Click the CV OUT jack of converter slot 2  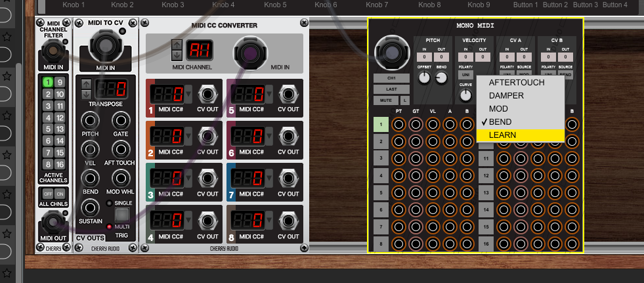208,137
